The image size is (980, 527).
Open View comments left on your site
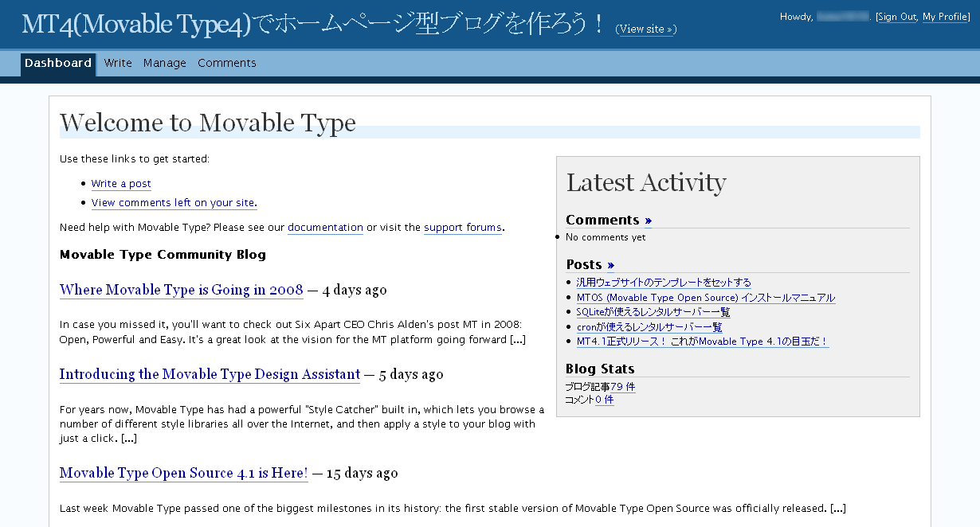(x=174, y=203)
